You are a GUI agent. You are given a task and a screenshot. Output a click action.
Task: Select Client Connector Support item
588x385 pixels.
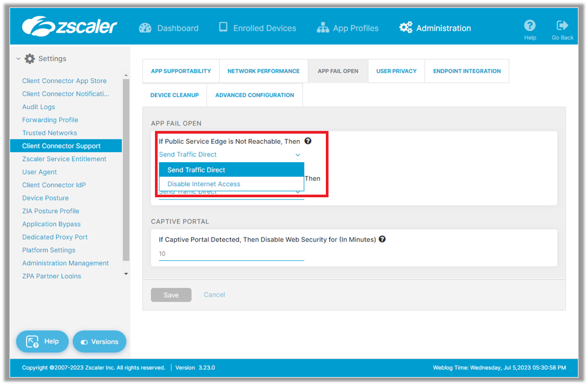tap(66, 146)
